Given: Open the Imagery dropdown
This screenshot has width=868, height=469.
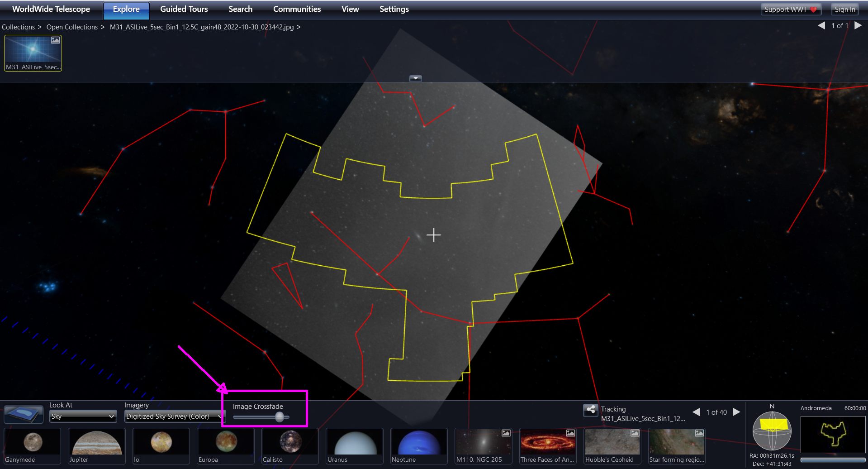Looking at the screenshot, I should click(x=175, y=416).
